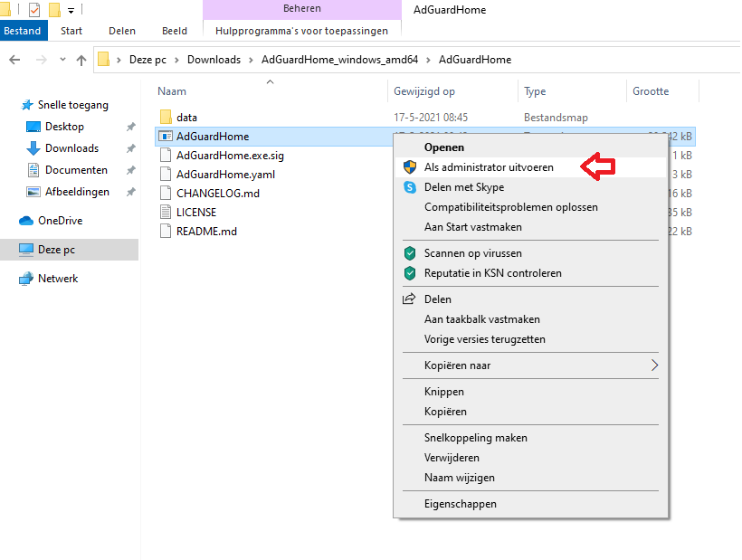Click the Snelle toegang star icon
Screen dimensions: 742x560
[x=27, y=105]
